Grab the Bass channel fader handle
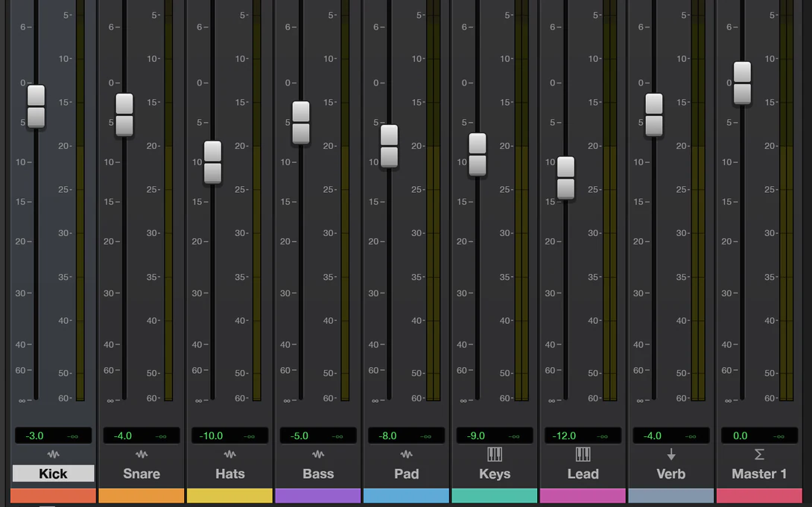This screenshot has height=507, width=812. point(301,123)
